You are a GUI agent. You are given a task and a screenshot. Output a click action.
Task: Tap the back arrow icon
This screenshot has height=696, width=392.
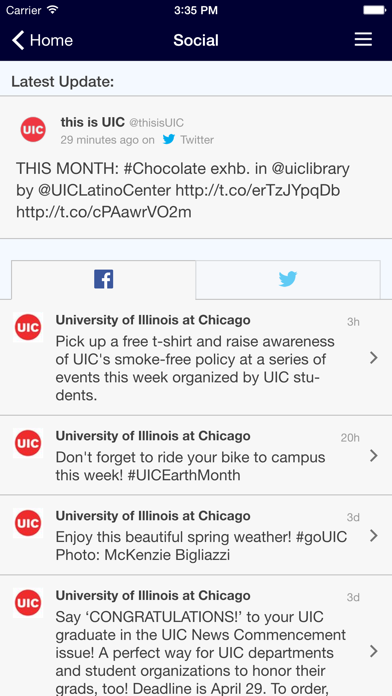click(18, 40)
